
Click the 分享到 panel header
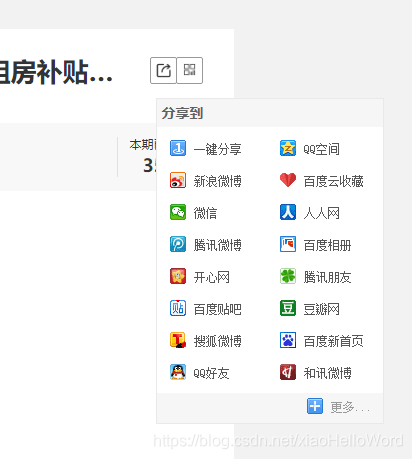[270, 113]
